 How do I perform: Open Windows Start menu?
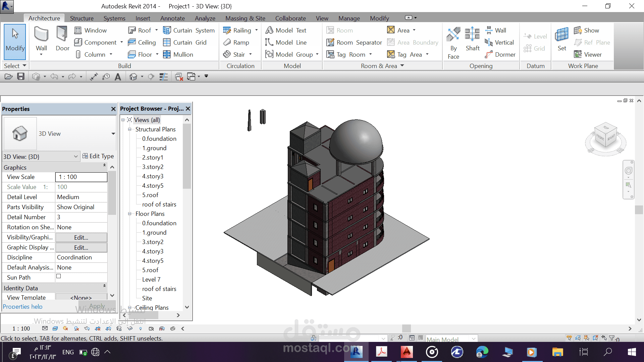pos(632,352)
